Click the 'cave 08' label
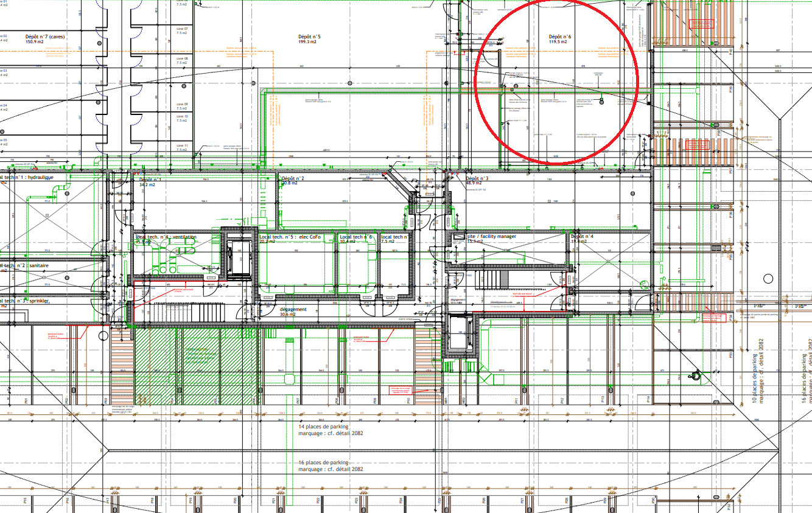 pos(182,58)
